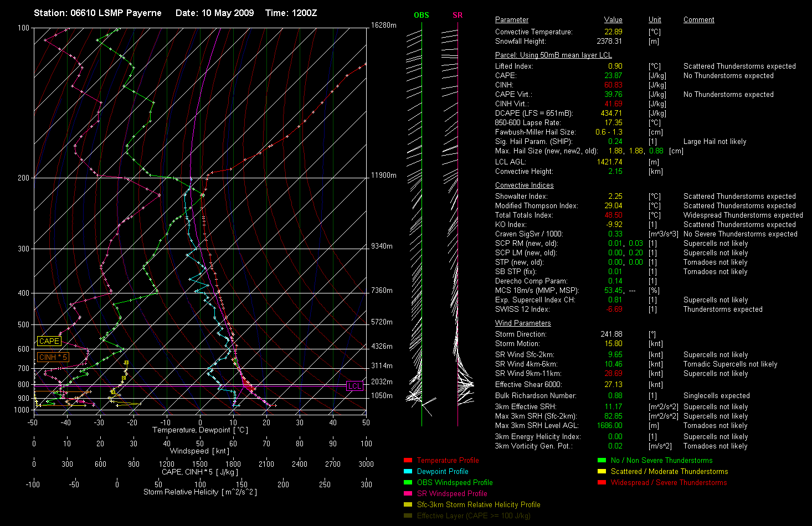
Task: Select the magenta SR Windspeed Profile swatch
Action: [408, 493]
